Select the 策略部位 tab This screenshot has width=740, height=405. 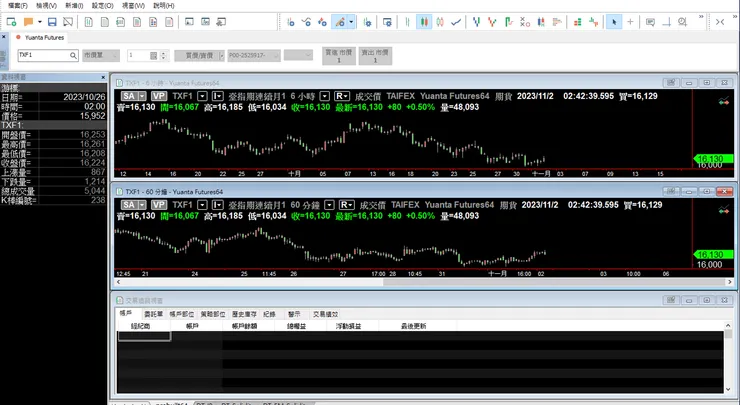point(213,314)
